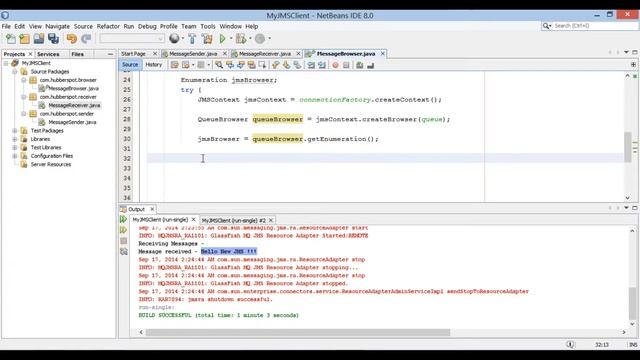Collapse the com.hubberspot.receiver package

[x=24, y=97]
